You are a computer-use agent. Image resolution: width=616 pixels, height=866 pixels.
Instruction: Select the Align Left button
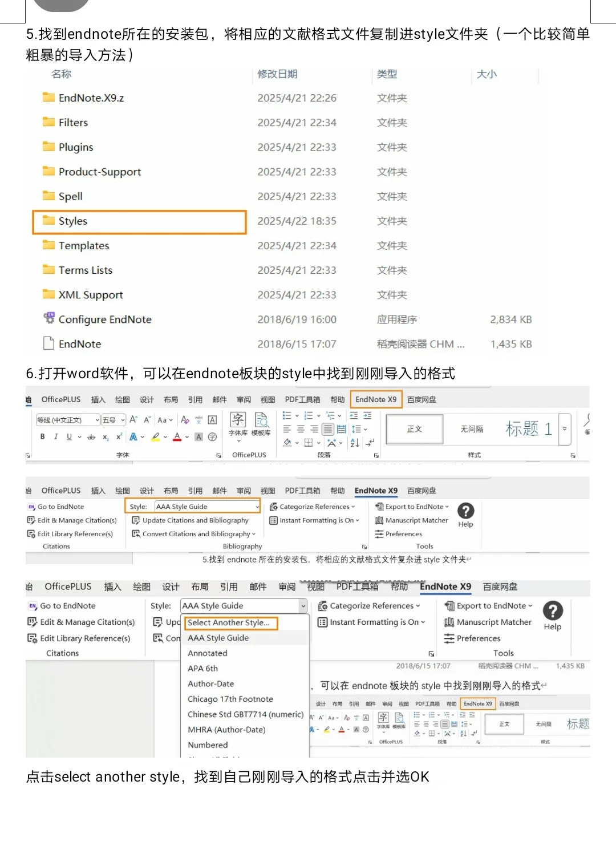(x=287, y=429)
